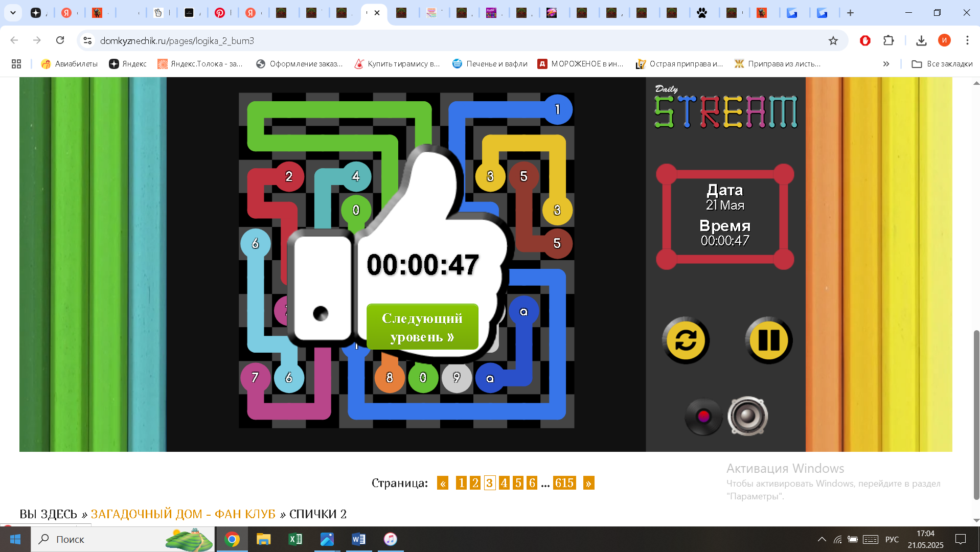Open page 5 in pagination
The width and height of the screenshot is (980, 552).
click(518, 483)
